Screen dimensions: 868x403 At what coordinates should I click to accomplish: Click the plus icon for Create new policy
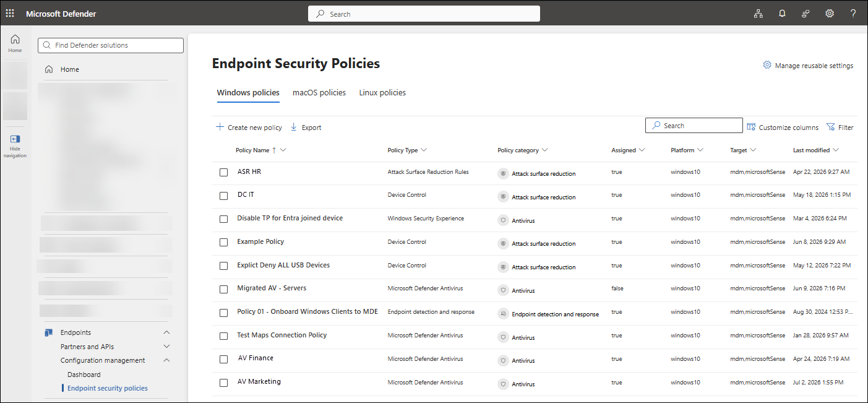tap(220, 127)
